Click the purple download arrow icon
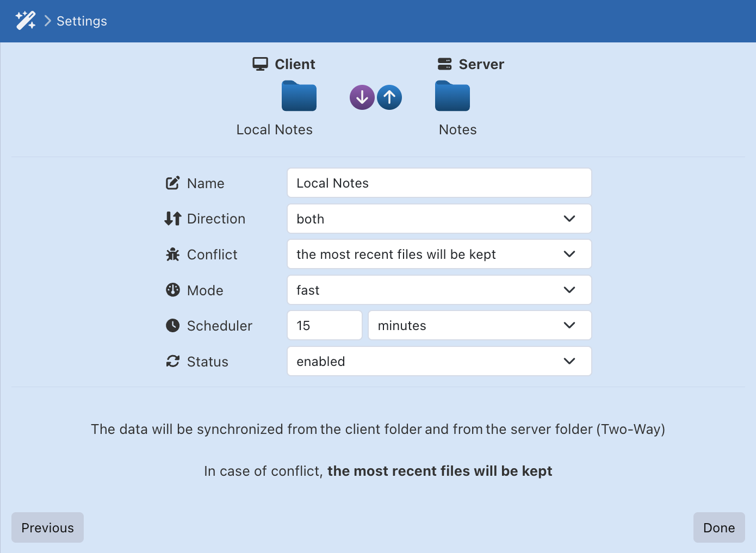 [362, 97]
